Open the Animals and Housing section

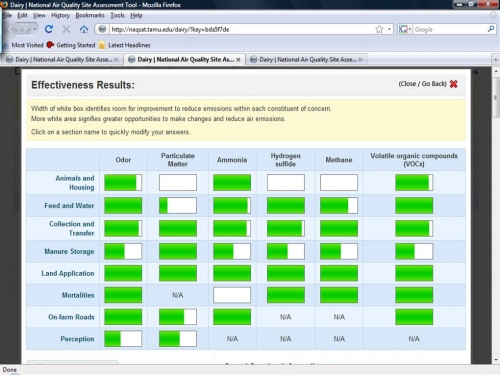click(x=75, y=183)
